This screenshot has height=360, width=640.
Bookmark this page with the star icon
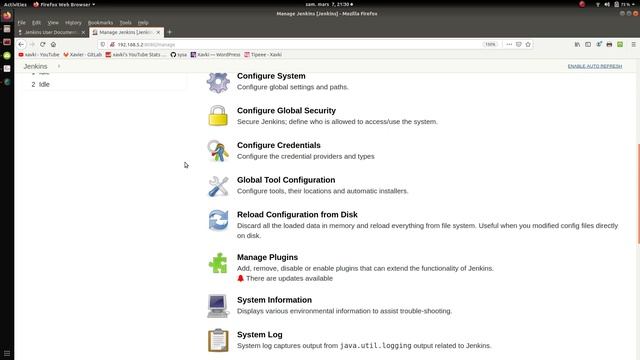click(528, 44)
